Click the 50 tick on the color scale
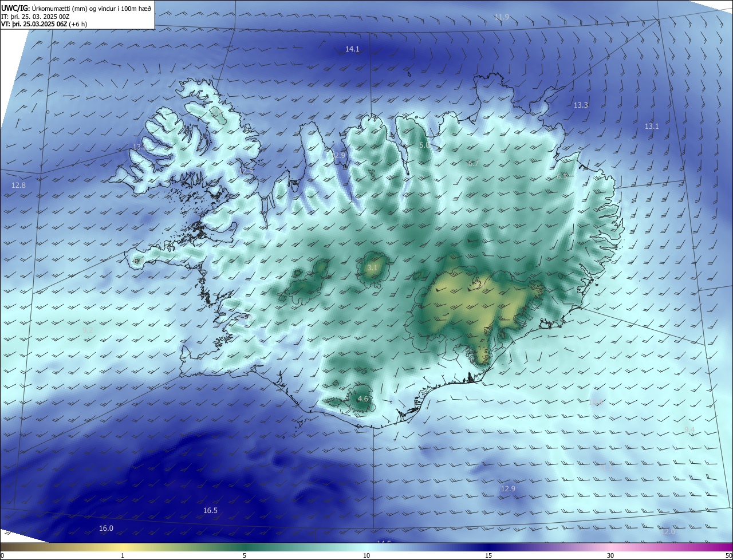 (x=728, y=555)
